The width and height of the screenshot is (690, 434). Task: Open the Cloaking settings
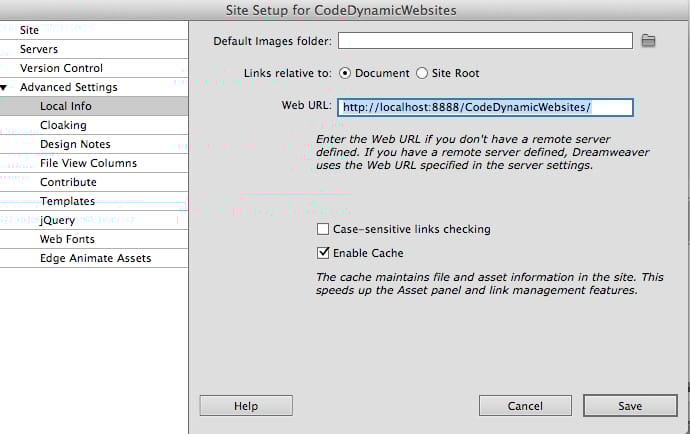(94, 125)
